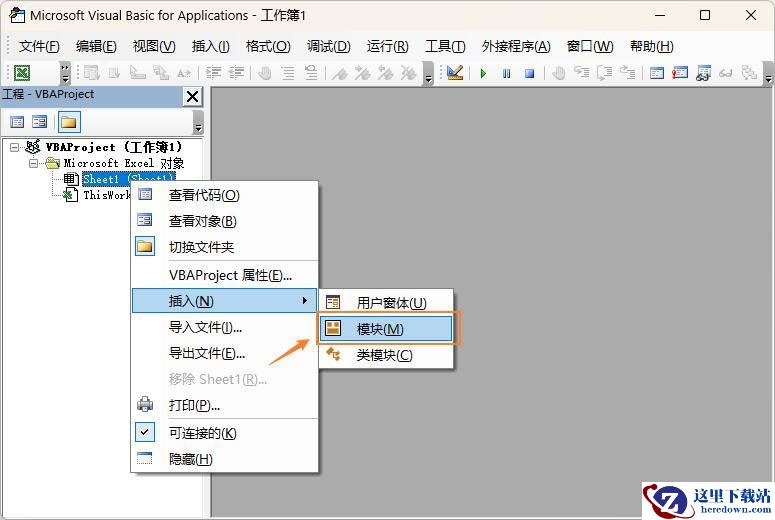Screen dimensions: 775x520
Task: Open the 编辑(E) menu
Action: click(96, 46)
